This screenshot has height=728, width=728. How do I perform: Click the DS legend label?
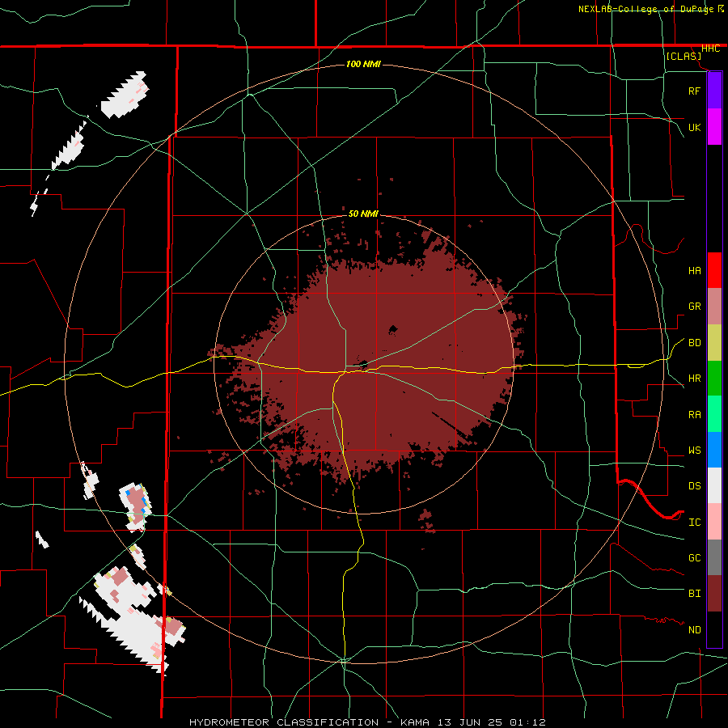[x=694, y=486]
